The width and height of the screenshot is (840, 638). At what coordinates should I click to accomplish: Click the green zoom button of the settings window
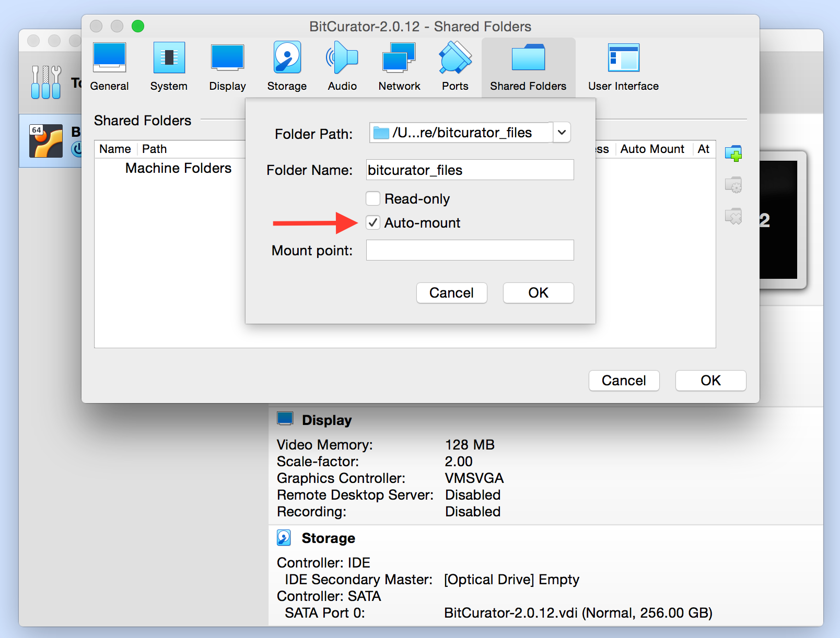pyautogui.click(x=138, y=26)
